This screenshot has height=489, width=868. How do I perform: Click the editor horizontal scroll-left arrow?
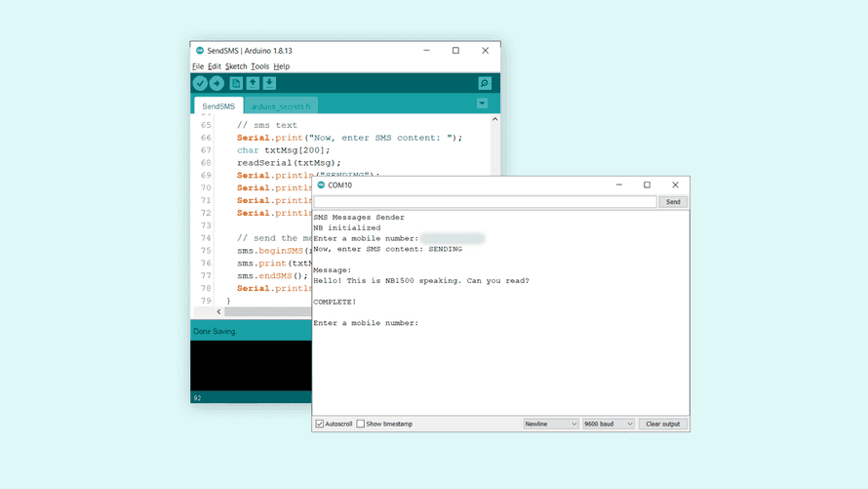point(218,311)
